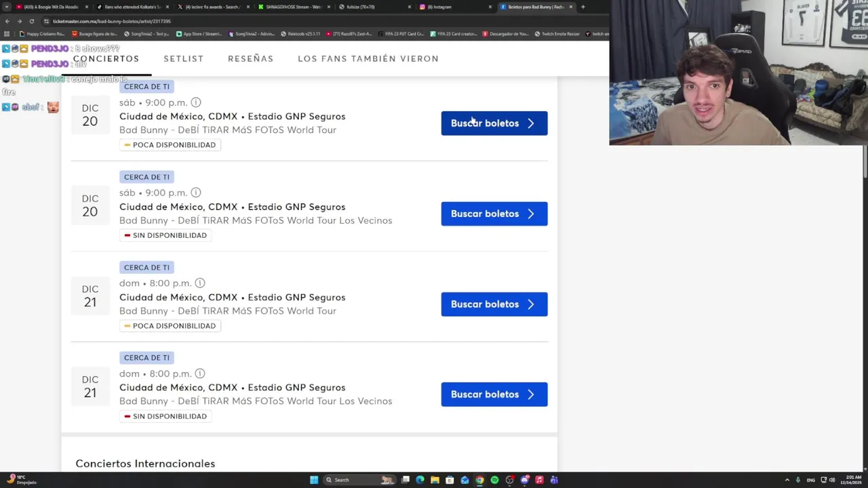Open Descargador de You... bookmark

pos(507,34)
